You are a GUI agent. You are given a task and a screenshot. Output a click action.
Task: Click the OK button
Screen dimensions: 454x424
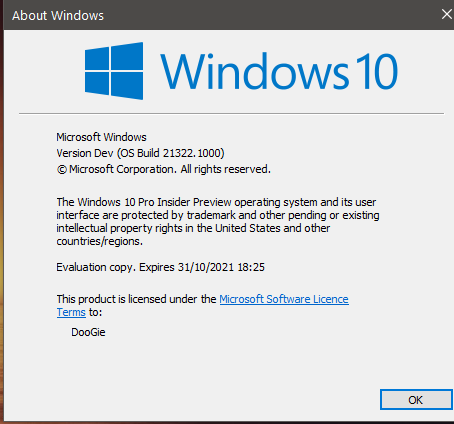click(x=416, y=400)
